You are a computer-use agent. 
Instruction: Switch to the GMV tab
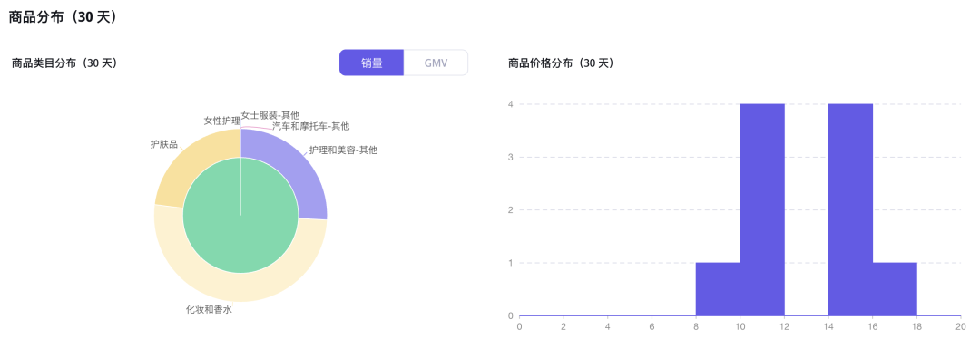pyautogui.click(x=436, y=63)
